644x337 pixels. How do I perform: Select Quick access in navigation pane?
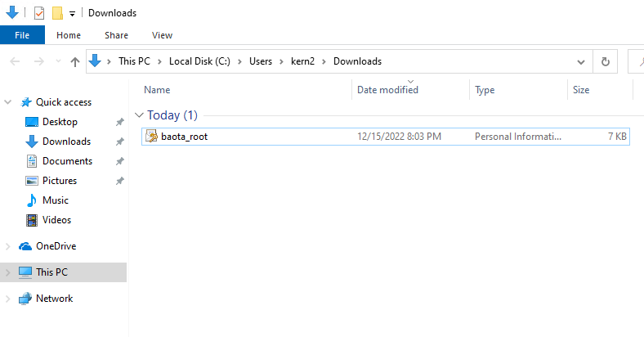[64, 102]
